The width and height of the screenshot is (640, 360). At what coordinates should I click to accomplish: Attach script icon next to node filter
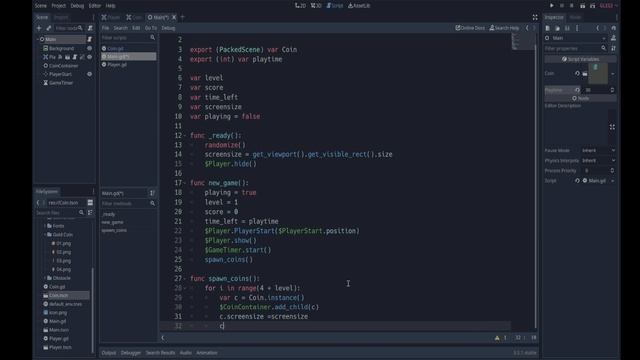90,28
